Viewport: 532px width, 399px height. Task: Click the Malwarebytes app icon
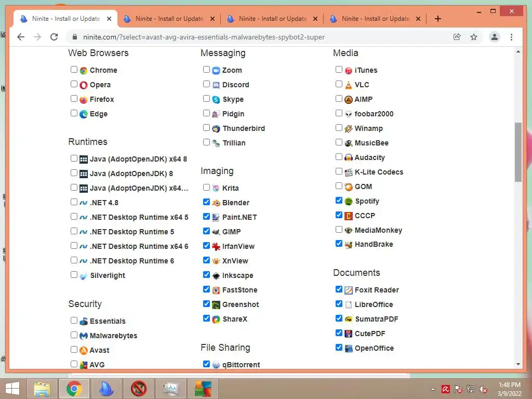[x=84, y=336]
